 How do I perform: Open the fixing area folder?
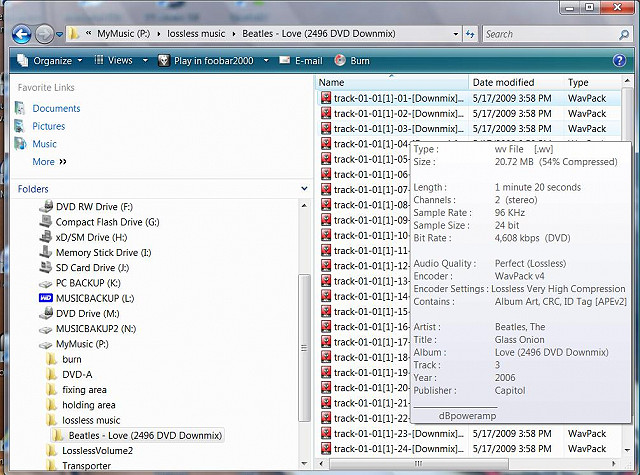coord(84,390)
